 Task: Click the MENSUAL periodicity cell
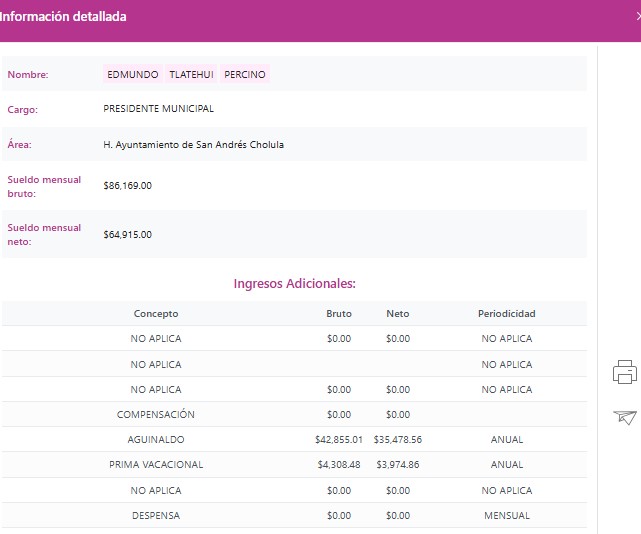[x=506, y=516]
